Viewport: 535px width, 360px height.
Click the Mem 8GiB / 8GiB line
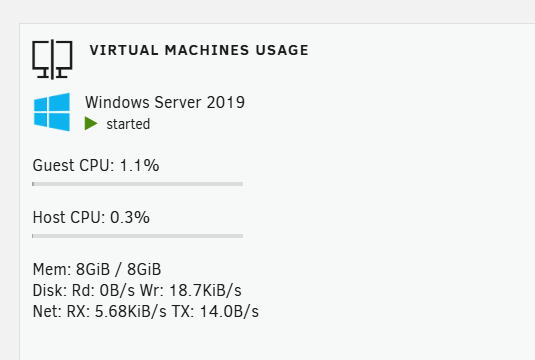coord(97,269)
